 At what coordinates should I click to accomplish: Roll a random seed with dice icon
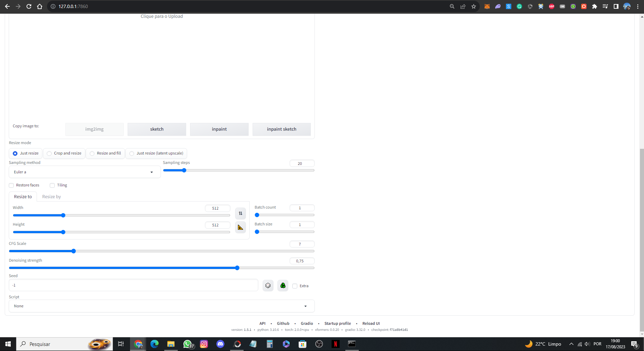point(268,285)
